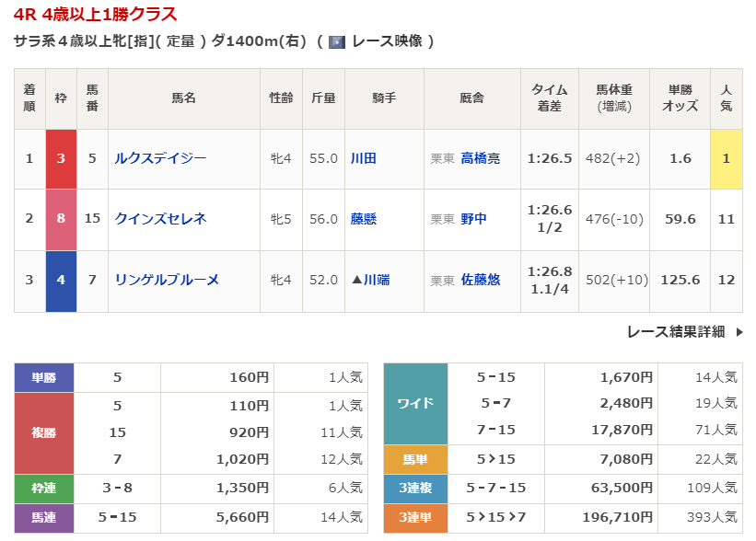The height and width of the screenshot is (541, 756).
Task: Expand レース結果詳細 arrow
Action: click(x=739, y=332)
